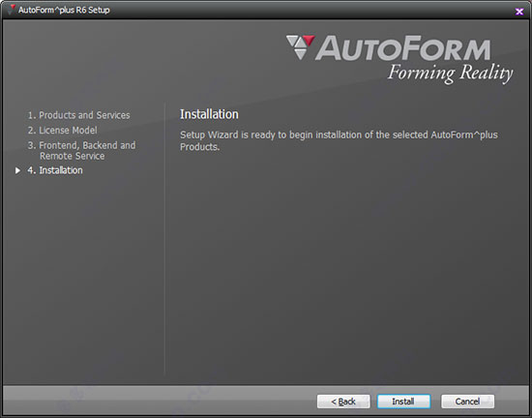Viewport: 532px width, 418px height.
Task: Select step 2 License Model
Action: [63, 130]
